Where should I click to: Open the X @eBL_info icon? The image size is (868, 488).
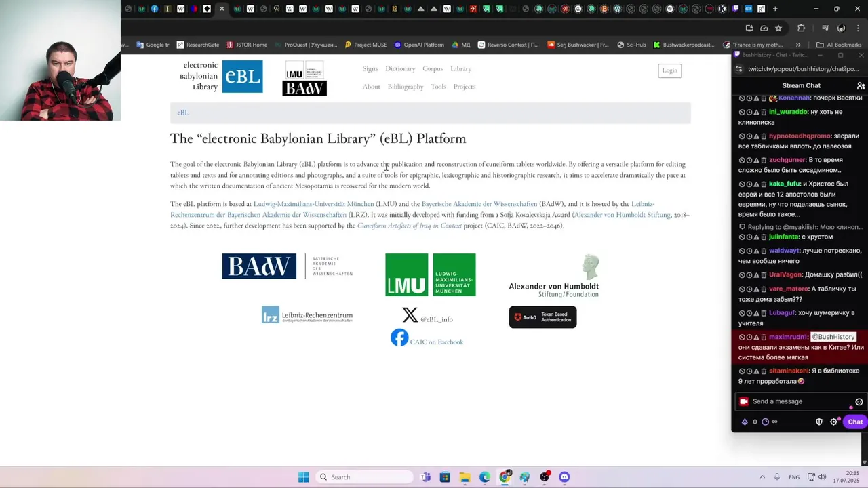tap(410, 315)
